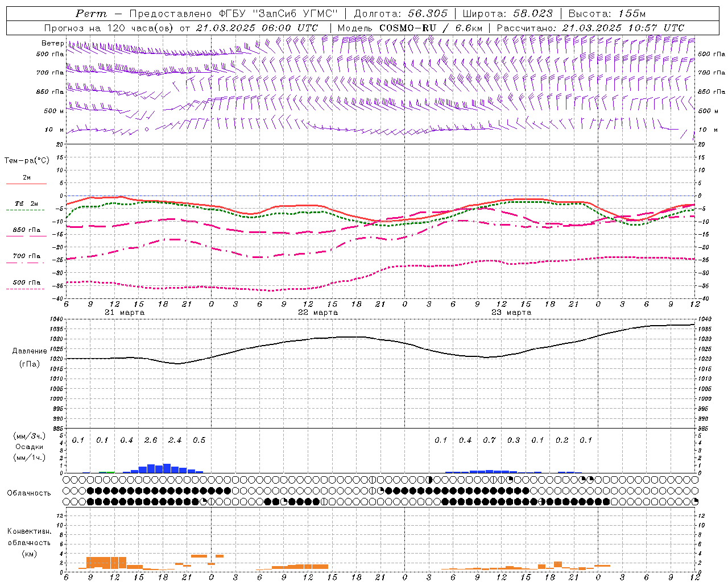Click the "23 марта" date label

click(x=511, y=313)
